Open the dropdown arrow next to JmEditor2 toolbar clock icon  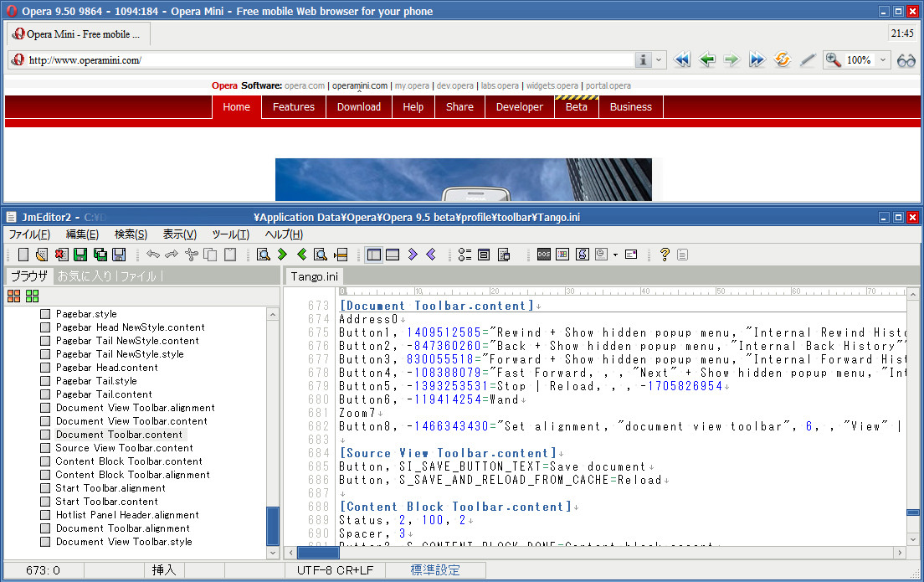(x=615, y=255)
